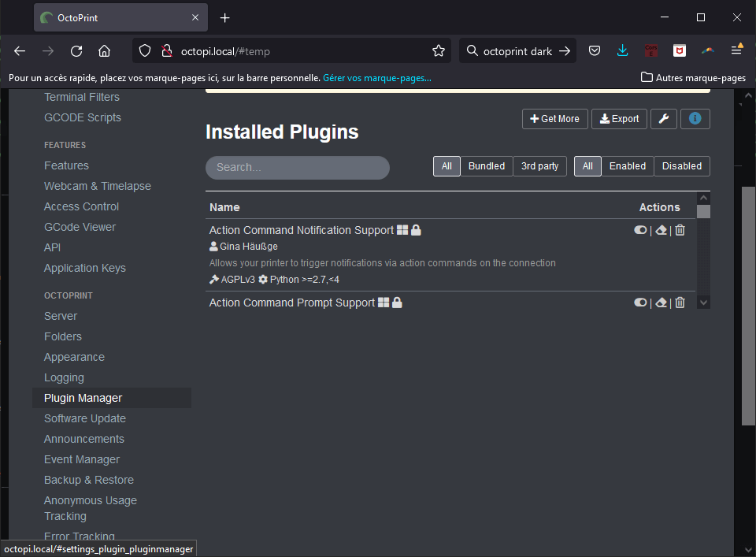Export the installed plugins list
This screenshot has width=756, height=557.
pyautogui.click(x=619, y=119)
